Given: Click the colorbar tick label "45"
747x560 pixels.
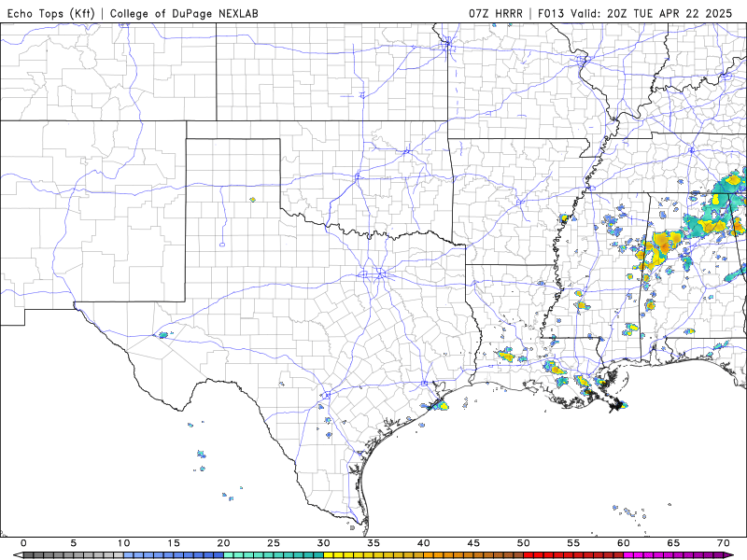Looking at the screenshot, I should pos(473,543).
